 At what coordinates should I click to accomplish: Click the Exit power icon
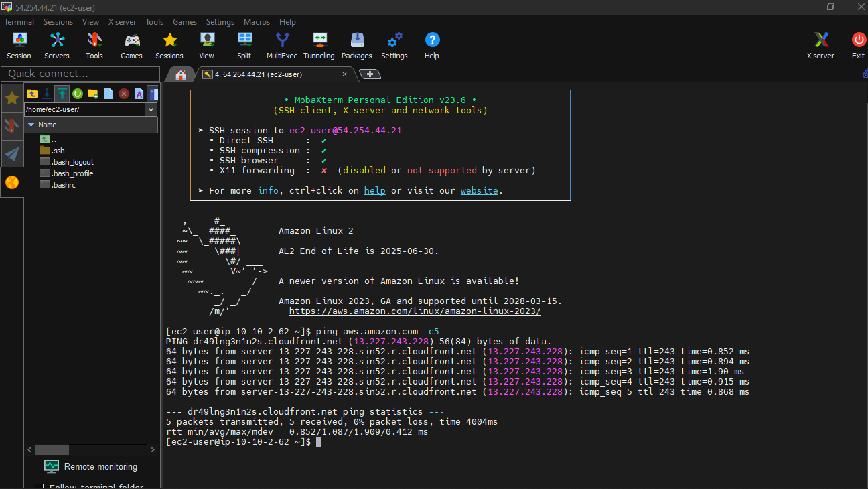(x=858, y=46)
